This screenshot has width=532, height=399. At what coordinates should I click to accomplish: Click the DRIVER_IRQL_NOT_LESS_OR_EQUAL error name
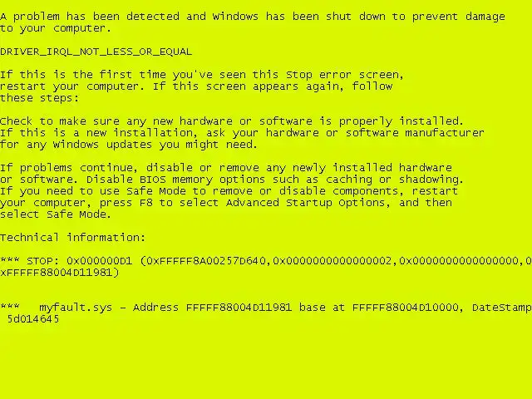click(x=96, y=52)
